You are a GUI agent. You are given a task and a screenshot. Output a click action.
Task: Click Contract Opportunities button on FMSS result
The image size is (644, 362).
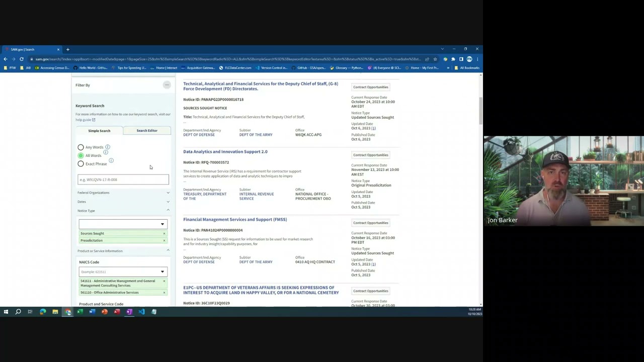pos(371,223)
